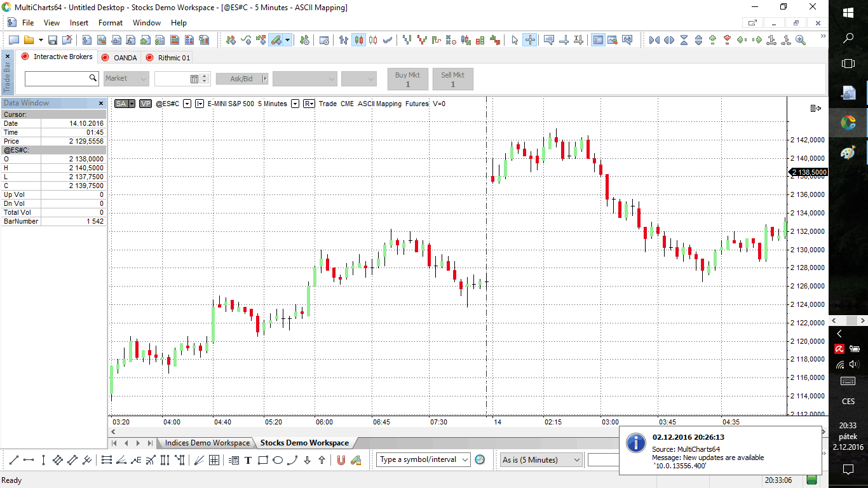Select the Text drawing tool

248,460
